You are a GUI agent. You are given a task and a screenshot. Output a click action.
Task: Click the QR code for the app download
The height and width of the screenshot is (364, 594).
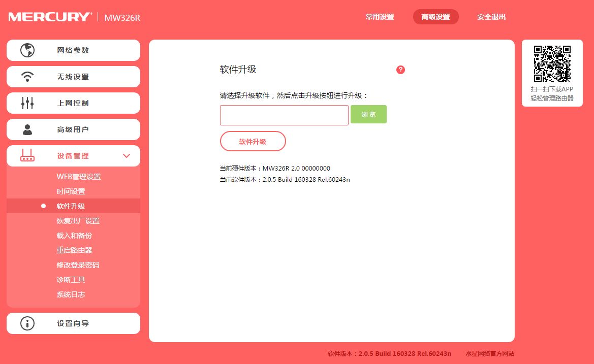[552, 63]
